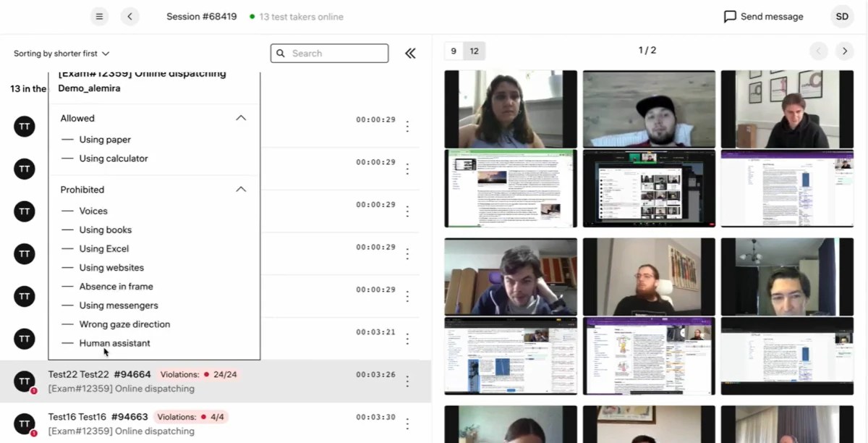Switch grid to 12 videos view
868x443 pixels.
474,51
